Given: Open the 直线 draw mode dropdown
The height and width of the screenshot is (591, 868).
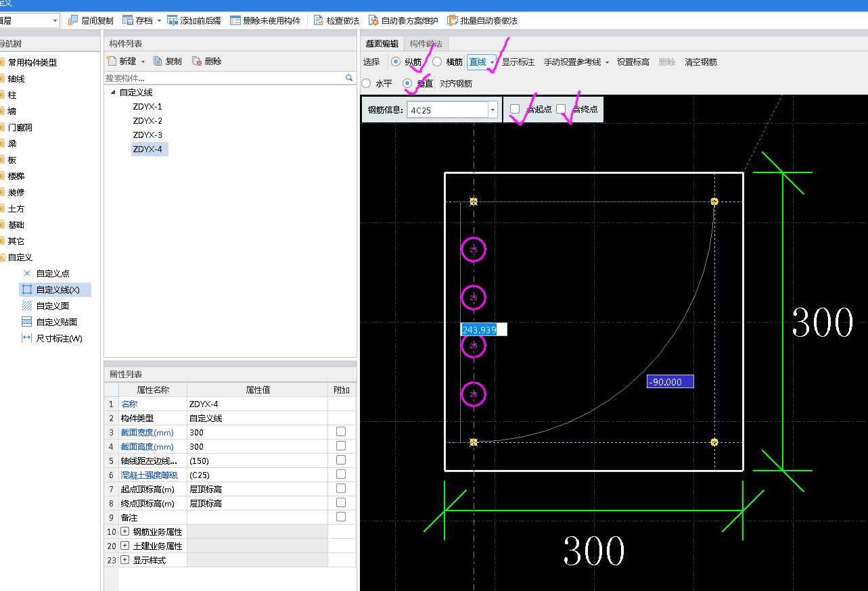Looking at the screenshot, I should [493, 62].
